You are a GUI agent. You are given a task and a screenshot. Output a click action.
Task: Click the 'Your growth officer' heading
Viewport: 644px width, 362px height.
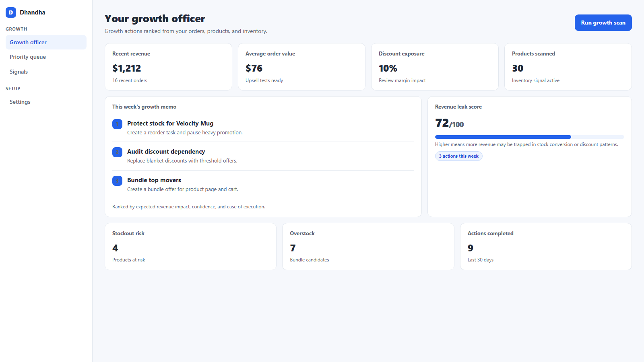(x=155, y=19)
